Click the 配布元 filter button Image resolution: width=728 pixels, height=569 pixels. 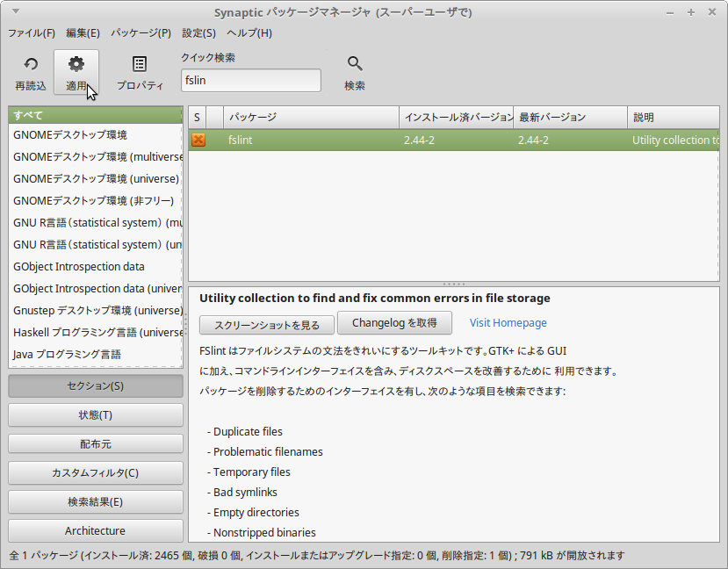click(95, 444)
